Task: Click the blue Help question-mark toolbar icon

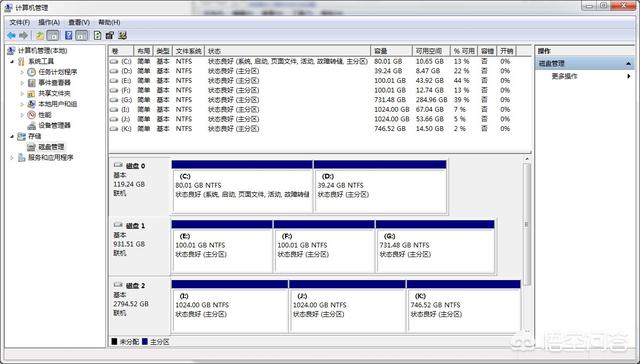Action: tap(69, 36)
